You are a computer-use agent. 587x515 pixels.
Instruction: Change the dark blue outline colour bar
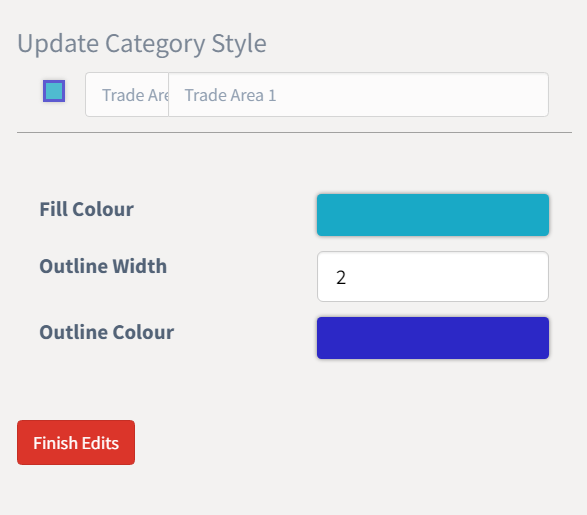pos(433,338)
